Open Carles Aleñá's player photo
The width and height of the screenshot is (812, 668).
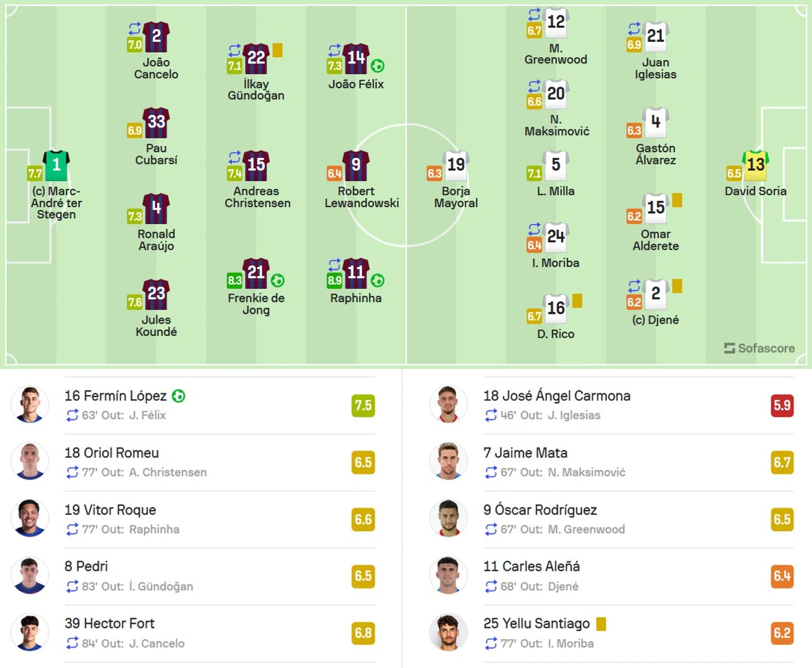pos(448,576)
